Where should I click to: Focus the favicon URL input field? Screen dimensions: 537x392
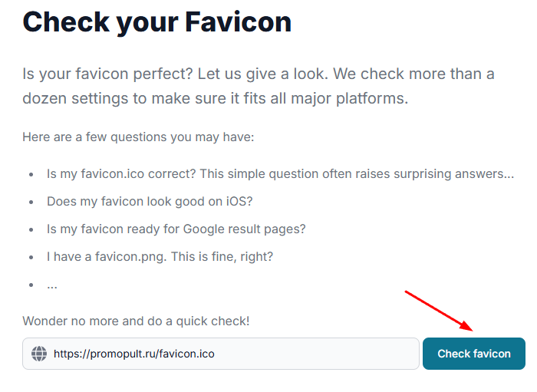pos(221,354)
